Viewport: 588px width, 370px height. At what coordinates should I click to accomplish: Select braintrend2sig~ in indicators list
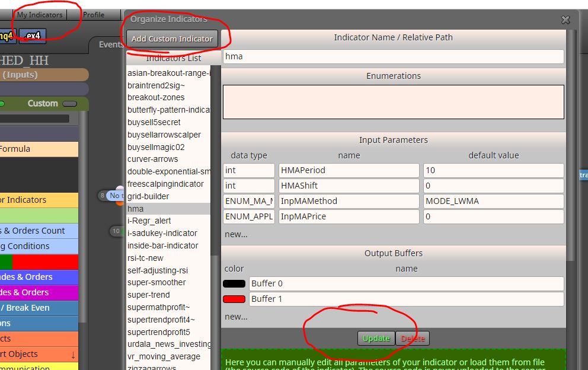tap(168, 85)
